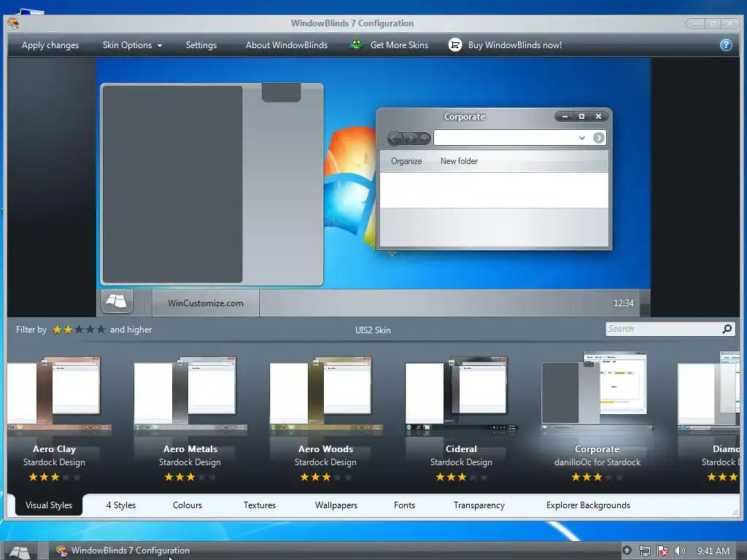
Task: Click the WinCustomize.com preview taskbar button
Action: pos(205,303)
